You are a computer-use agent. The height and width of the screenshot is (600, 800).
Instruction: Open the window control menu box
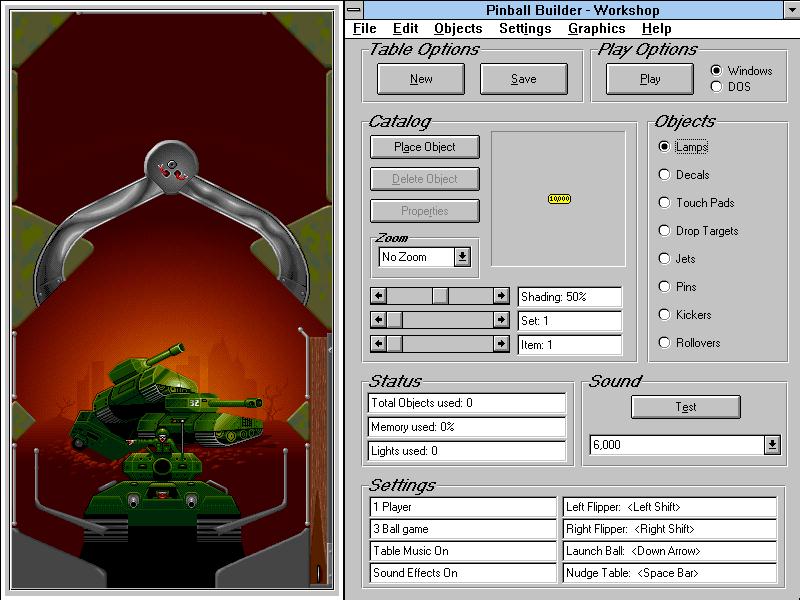(x=354, y=10)
